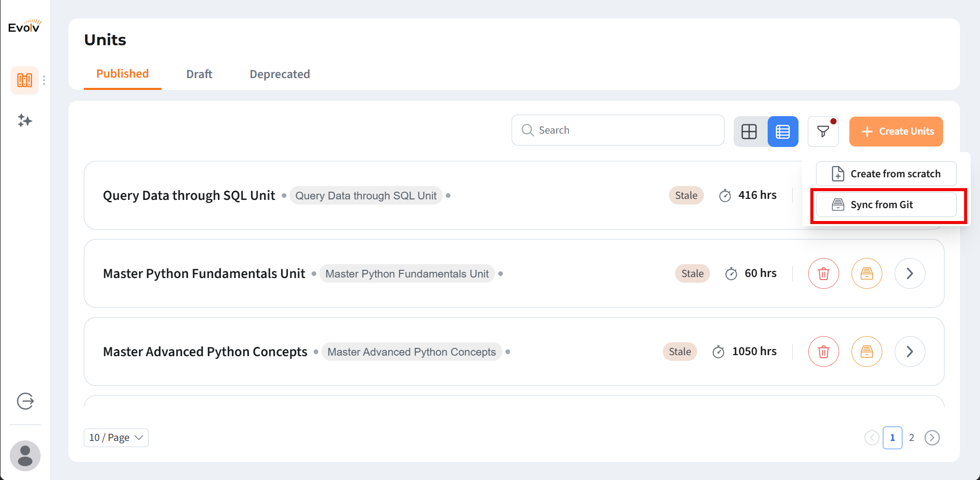Switch to grid view layout
980x480 pixels.
pos(749,132)
